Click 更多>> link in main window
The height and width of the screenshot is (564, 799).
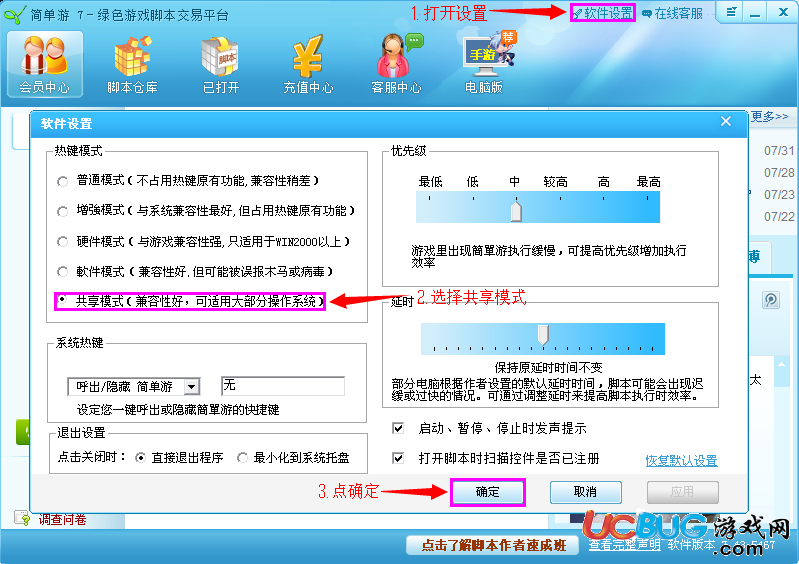pos(769,117)
